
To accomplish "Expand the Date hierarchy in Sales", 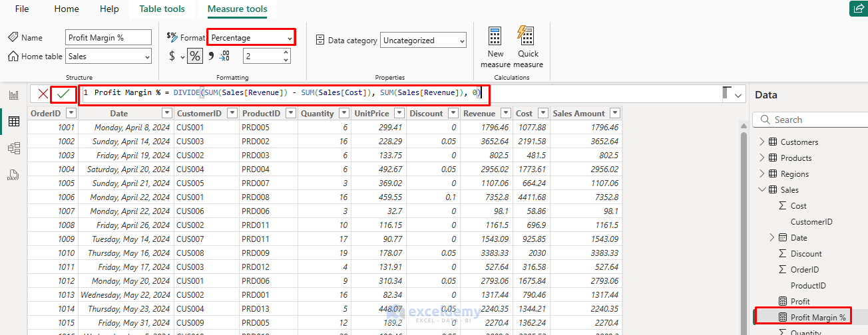I will point(772,237).
